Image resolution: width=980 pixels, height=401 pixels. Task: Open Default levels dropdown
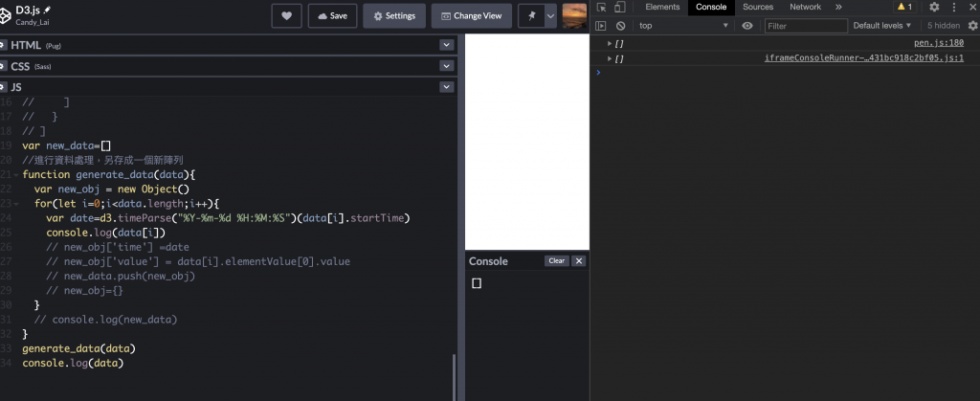tap(882, 26)
